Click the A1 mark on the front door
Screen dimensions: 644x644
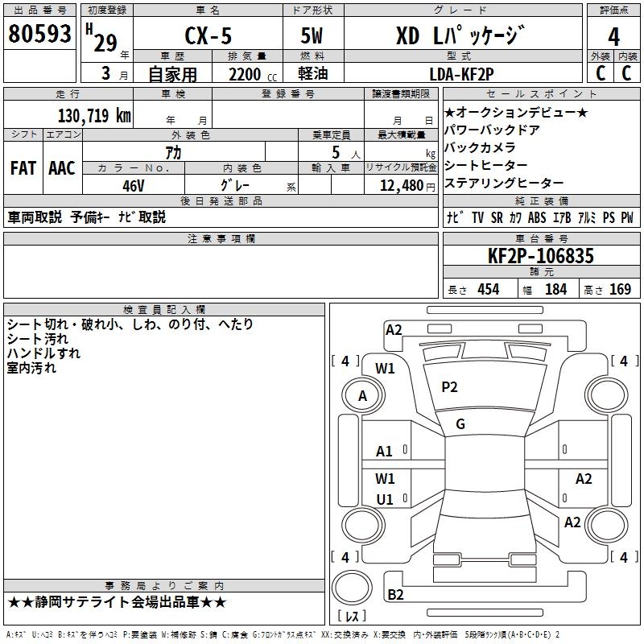click(384, 452)
